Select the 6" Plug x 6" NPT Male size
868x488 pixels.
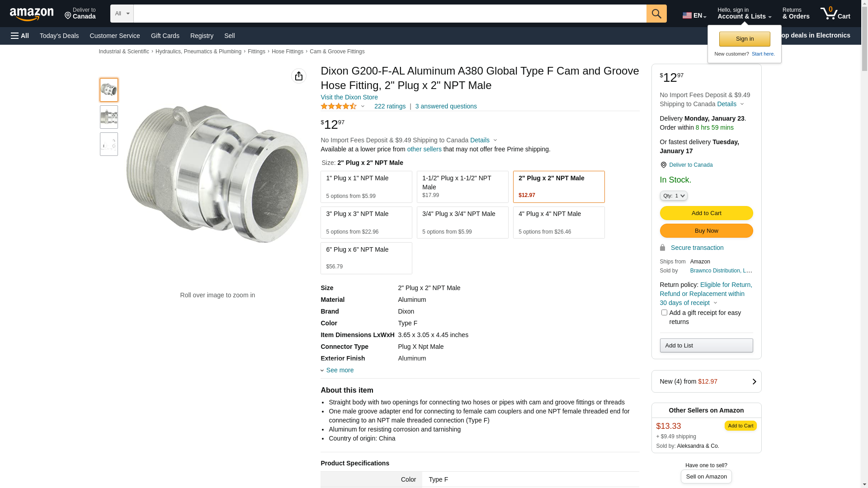pos(366,258)
